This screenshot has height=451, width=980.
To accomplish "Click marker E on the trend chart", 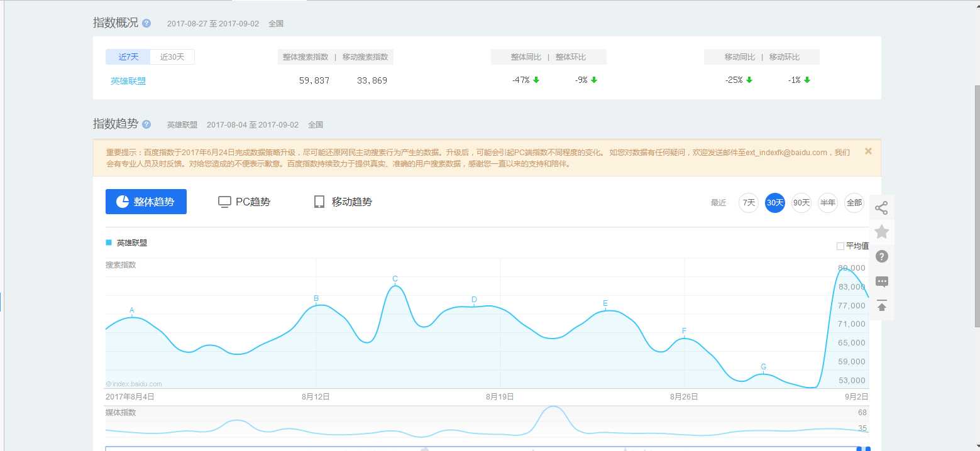I will [x=605, y=303].
